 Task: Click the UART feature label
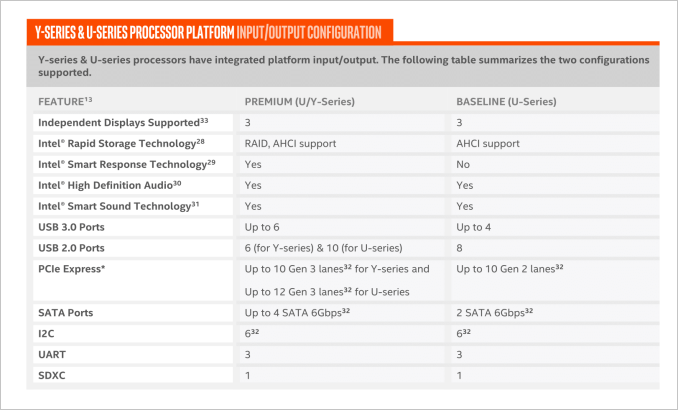click(52, 355)
